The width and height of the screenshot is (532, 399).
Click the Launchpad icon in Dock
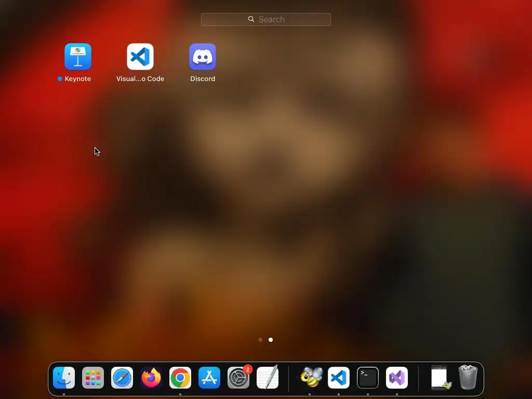pos(93,378)
